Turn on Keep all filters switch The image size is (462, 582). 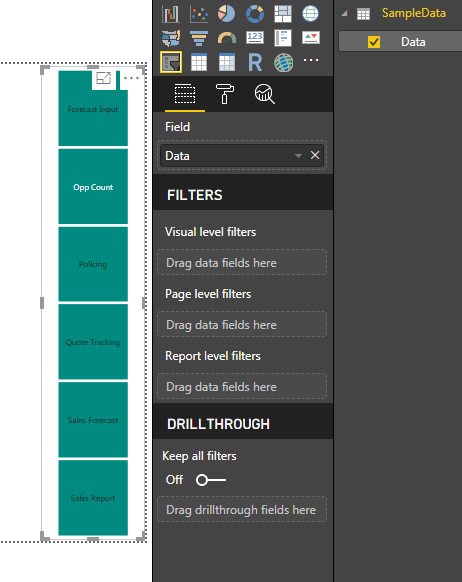[211, 480]
